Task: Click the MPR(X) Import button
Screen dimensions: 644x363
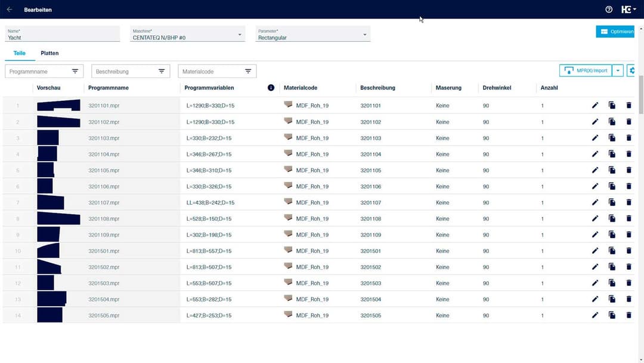Action: pyautogui.click(x=586, y=70)
